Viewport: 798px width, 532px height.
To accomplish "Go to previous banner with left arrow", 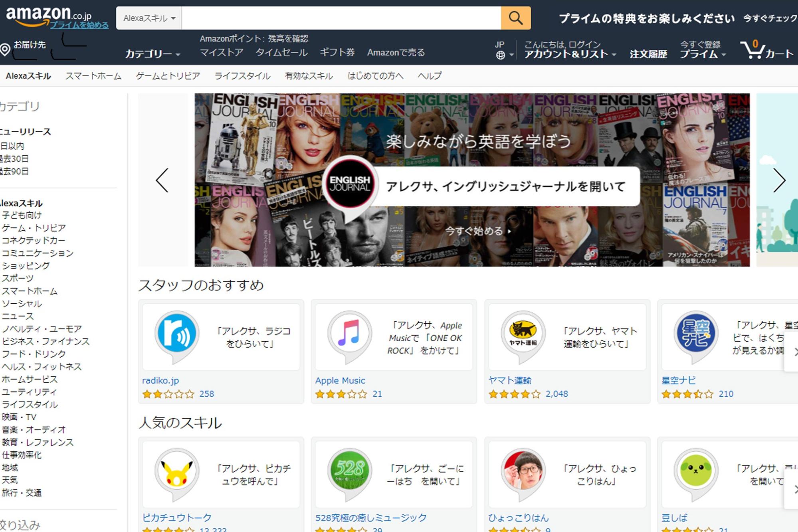I will pyautogui.click(x=162, y=180).
